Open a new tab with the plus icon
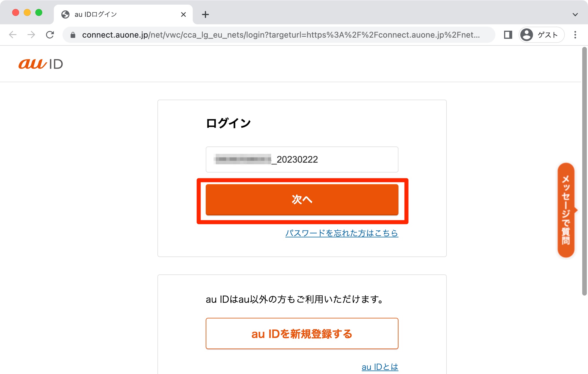This screenshot has height=374, width=588. coord(205,14)
